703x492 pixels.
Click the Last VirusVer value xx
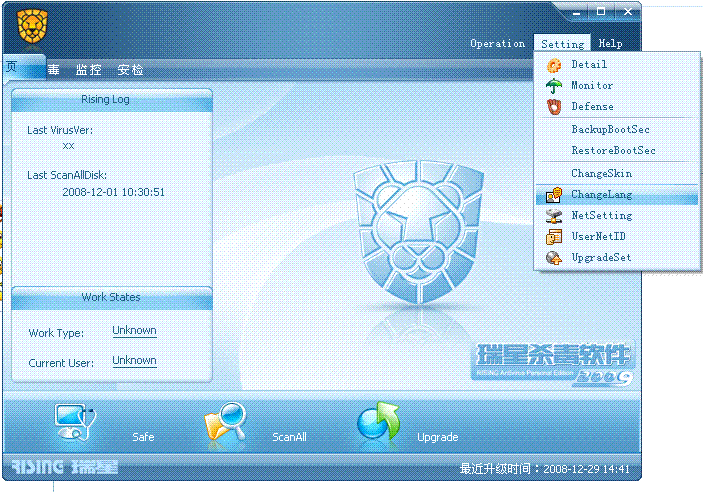click(69, 146)
